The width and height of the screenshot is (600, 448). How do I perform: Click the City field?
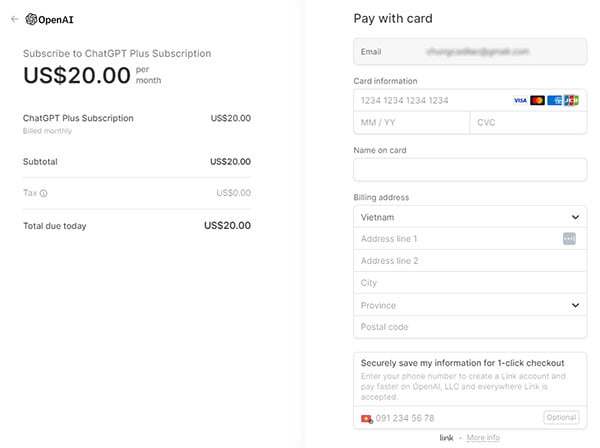[x=470, y=283]
